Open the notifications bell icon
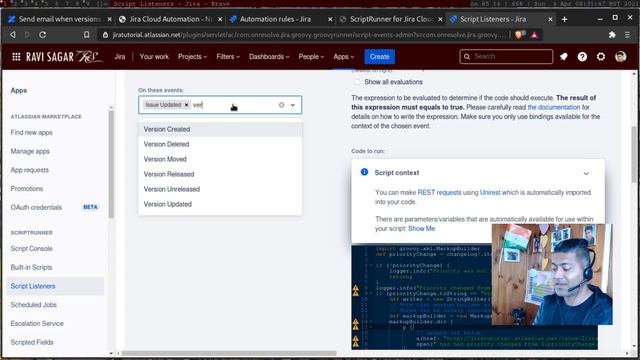The width and height of the screenshot is (640, 360). [x=564, y=57]
